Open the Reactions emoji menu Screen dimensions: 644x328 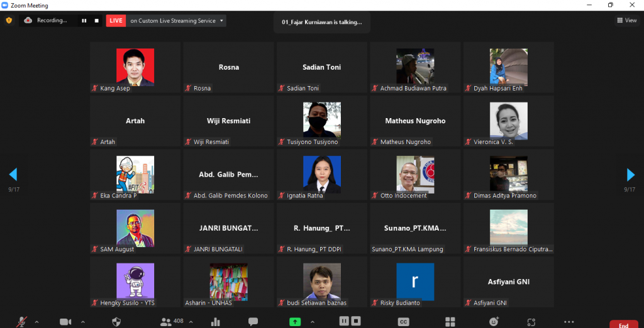(x=494, y=322)
